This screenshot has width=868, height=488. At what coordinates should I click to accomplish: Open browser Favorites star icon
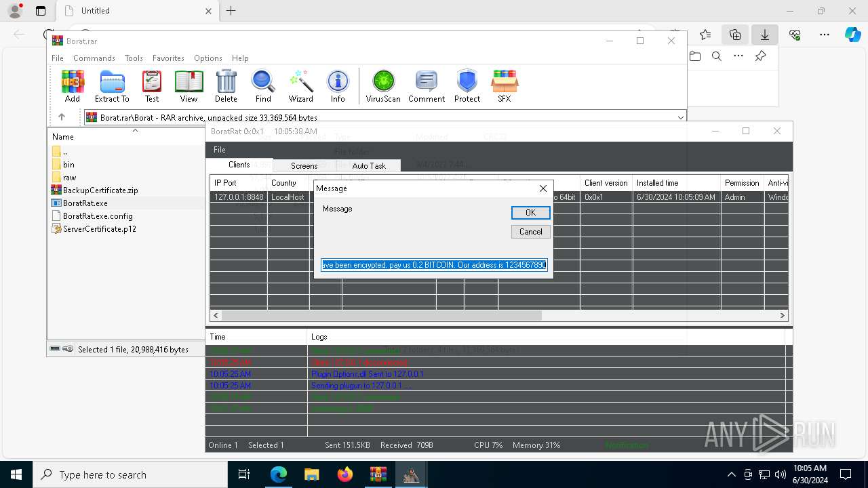705,35
